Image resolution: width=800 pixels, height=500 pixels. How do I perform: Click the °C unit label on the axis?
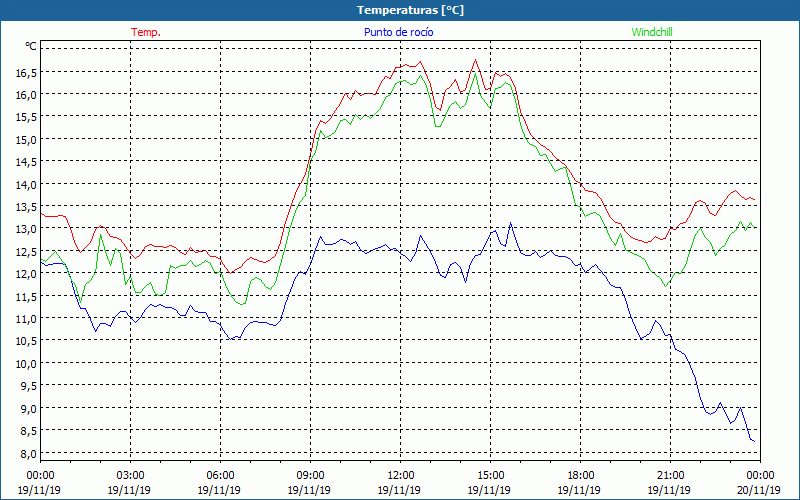pyautogui.click(x=31, y=46)
